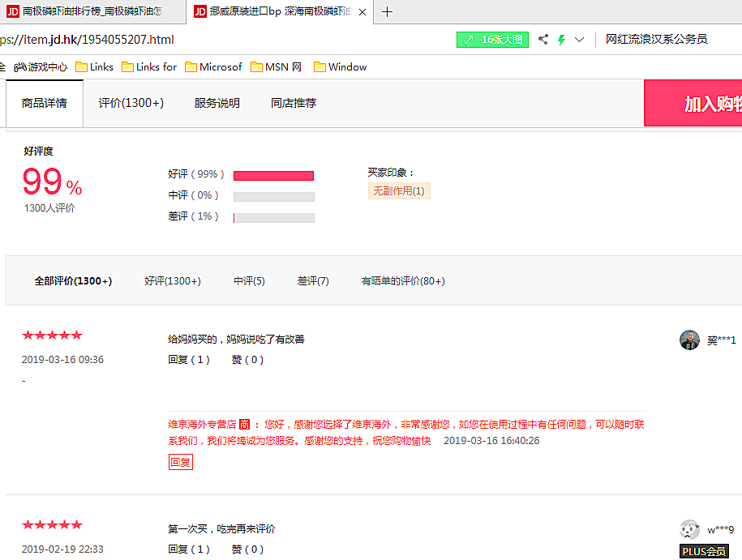This screenshot has width=742, height=560.
Task: Select the 评价(1300+) product tab
Action: [x=131, y=103]
